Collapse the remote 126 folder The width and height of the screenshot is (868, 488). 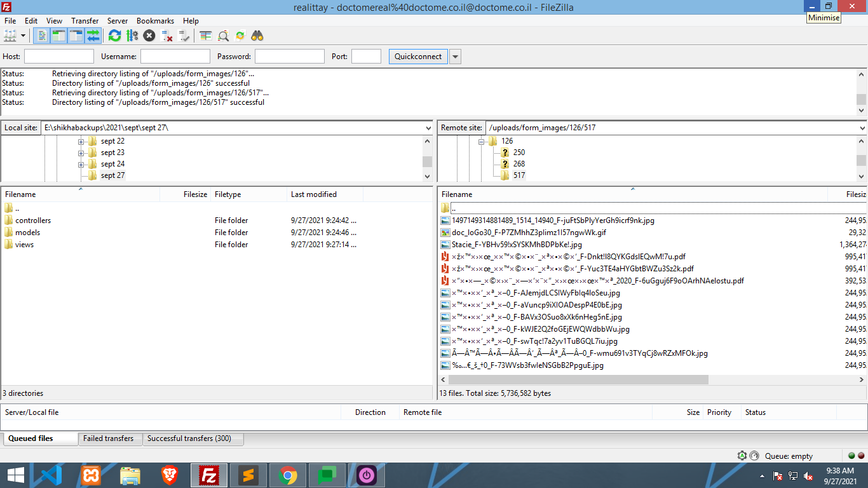(482, 141)
